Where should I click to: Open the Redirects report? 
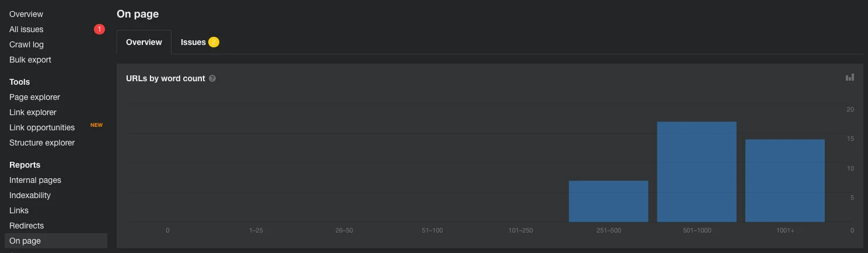coord(26,226)
